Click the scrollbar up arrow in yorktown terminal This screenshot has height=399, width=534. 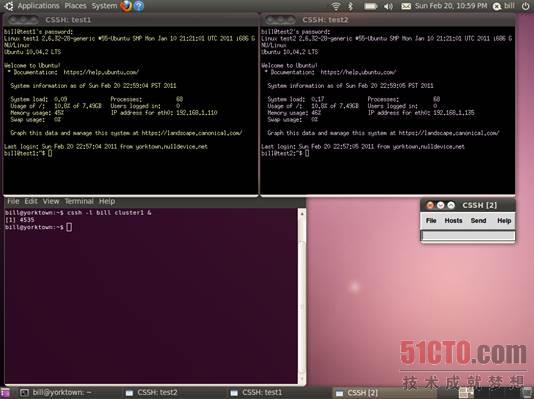click(302, 213)
